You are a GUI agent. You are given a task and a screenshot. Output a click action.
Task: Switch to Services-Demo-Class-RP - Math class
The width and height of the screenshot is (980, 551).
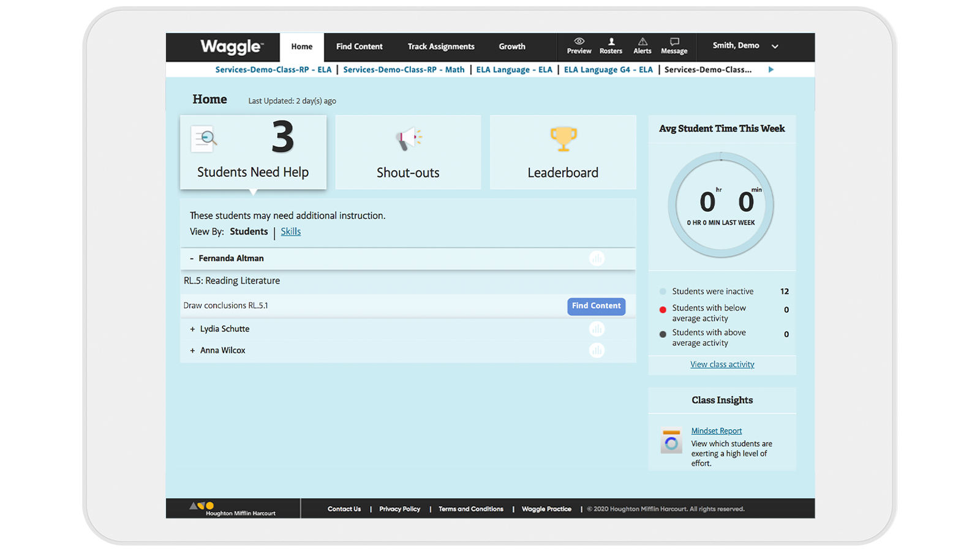pyautogui.click(x=404, y=70)
